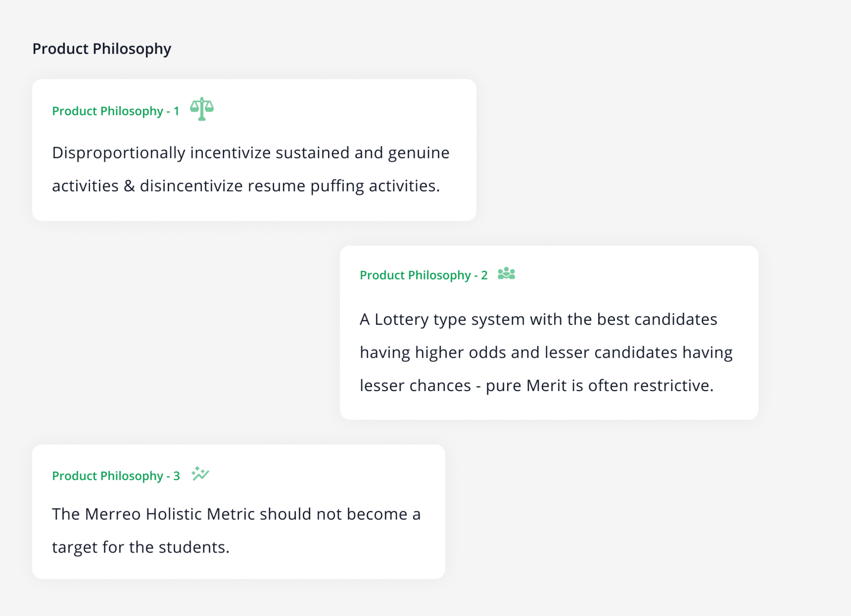Screen dimensions: 851x616
Task: Click the line "A Lottery type system"
Action: pos(538,320)
